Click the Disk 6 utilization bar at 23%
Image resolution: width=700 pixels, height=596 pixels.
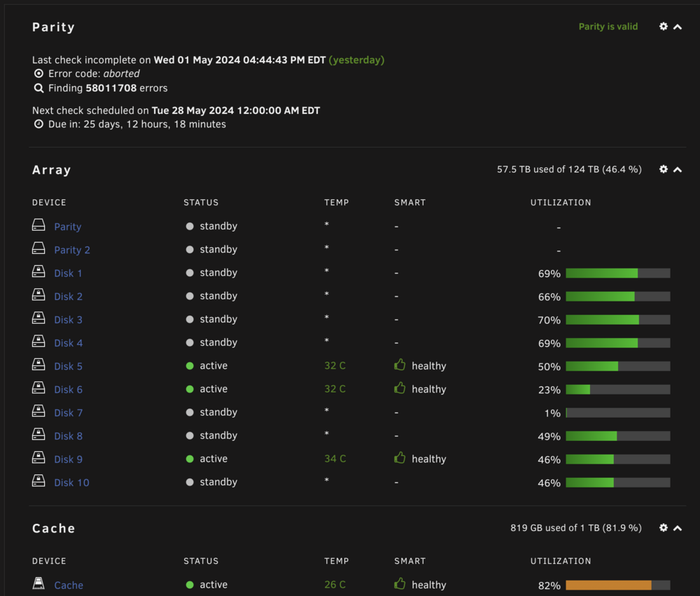tap(618, 390)
